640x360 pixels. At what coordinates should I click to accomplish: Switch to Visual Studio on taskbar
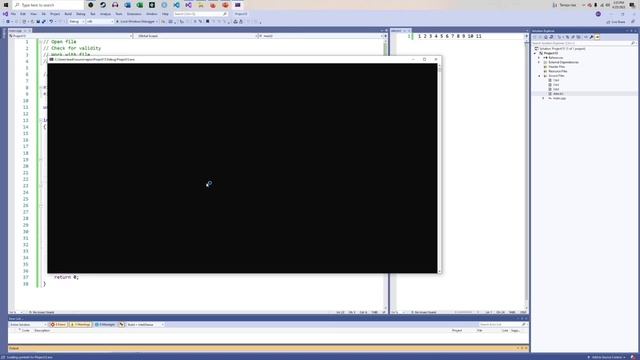(x=189, y=5)
